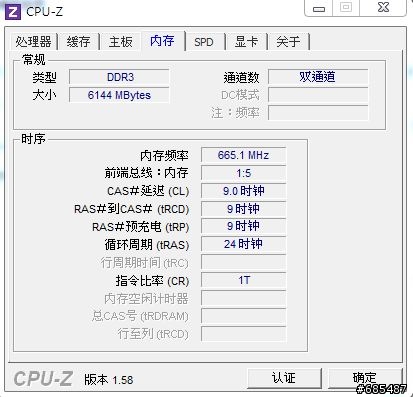Click the 内存频率 label
Viewport: 413px width, 397px height.
click(164, 155)
